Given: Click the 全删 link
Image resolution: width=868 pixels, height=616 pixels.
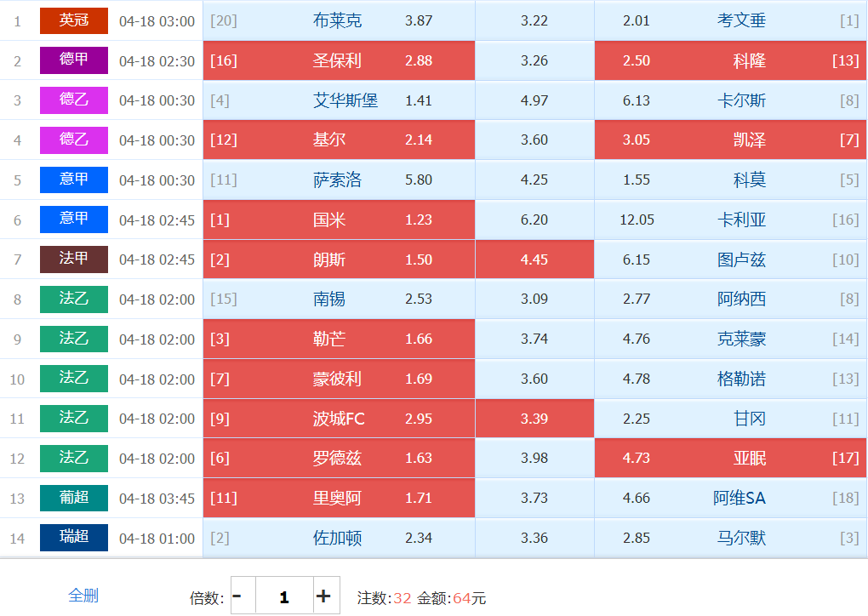Looking at the screenshot, I should pos(83,596).
